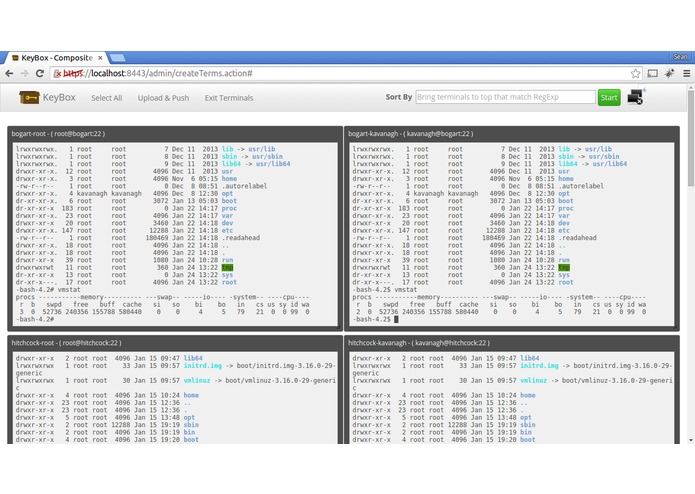Click the Sean profile button
The image size is (695, 494).
pyautogui.click(x=680, y=57)
